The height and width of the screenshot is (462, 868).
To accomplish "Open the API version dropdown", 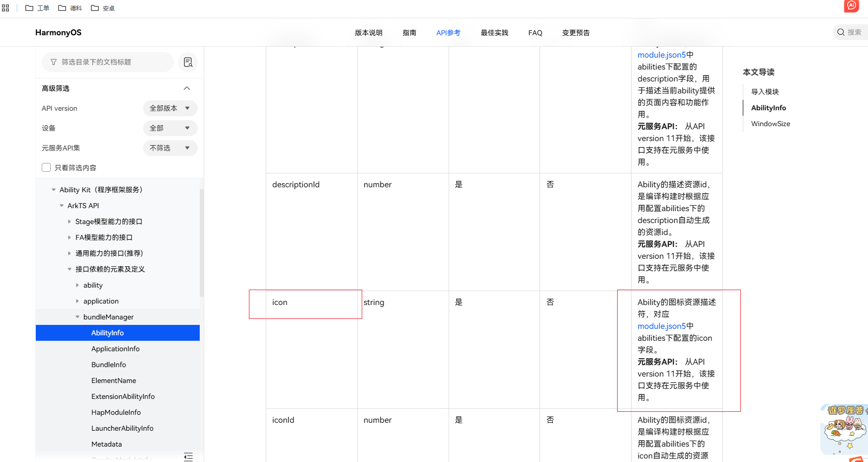I will tap(170, 108).
